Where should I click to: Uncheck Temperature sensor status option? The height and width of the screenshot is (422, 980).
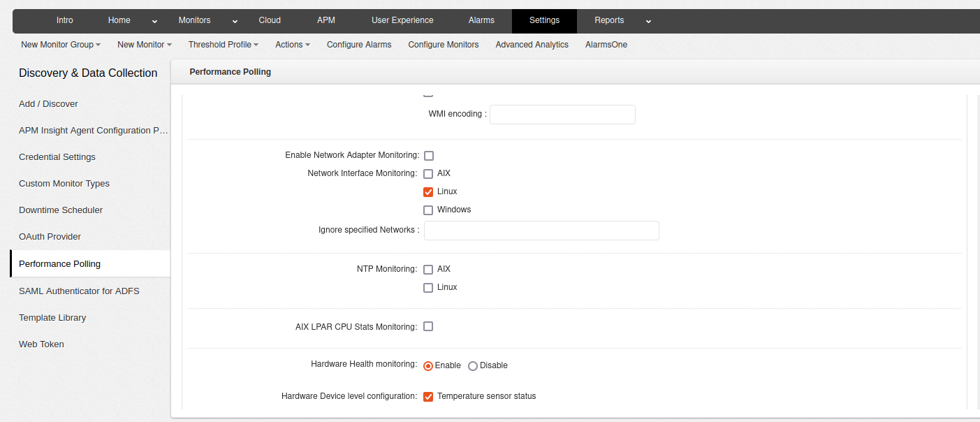pyautogui.click(x=429, y=397)
